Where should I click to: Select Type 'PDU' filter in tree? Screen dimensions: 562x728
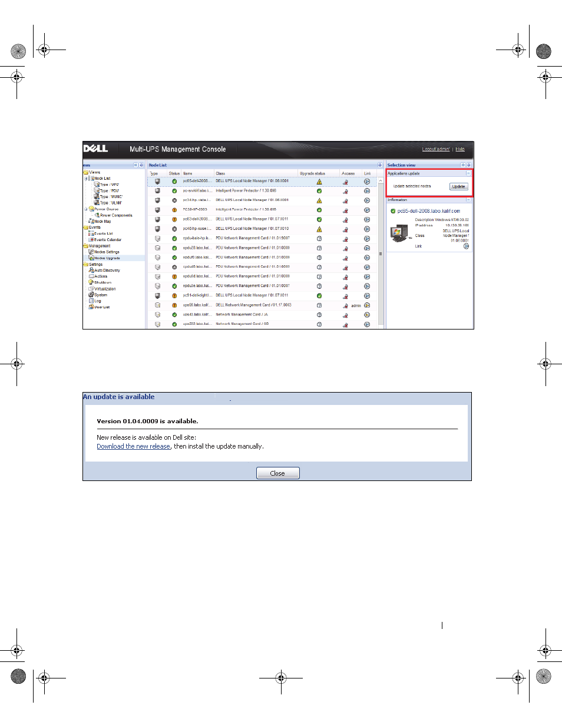point(110,190)
